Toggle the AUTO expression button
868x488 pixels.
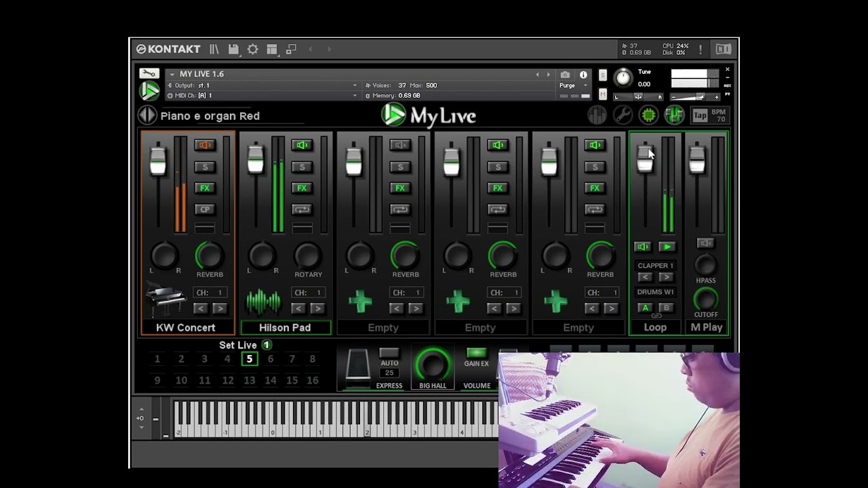389,352
